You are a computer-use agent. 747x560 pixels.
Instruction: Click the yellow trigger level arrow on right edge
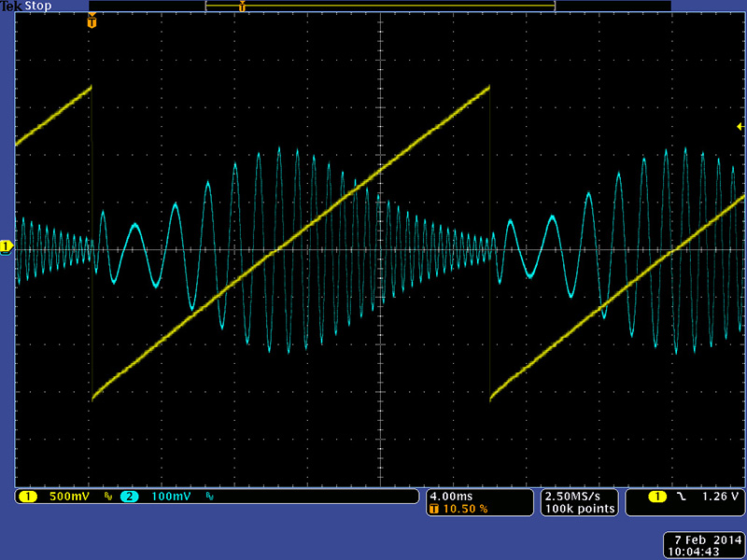pos(740,125)
